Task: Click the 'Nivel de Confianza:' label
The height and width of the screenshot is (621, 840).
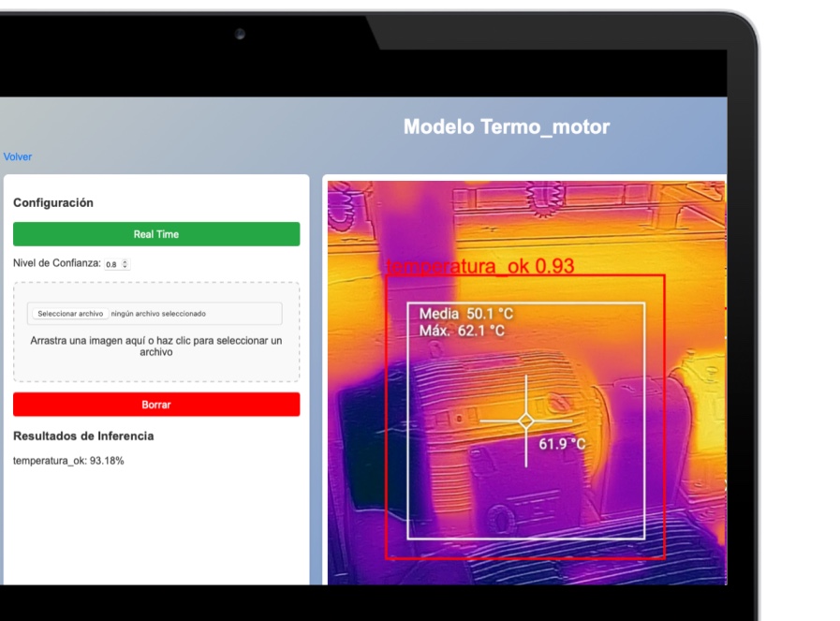Action: 57,263
